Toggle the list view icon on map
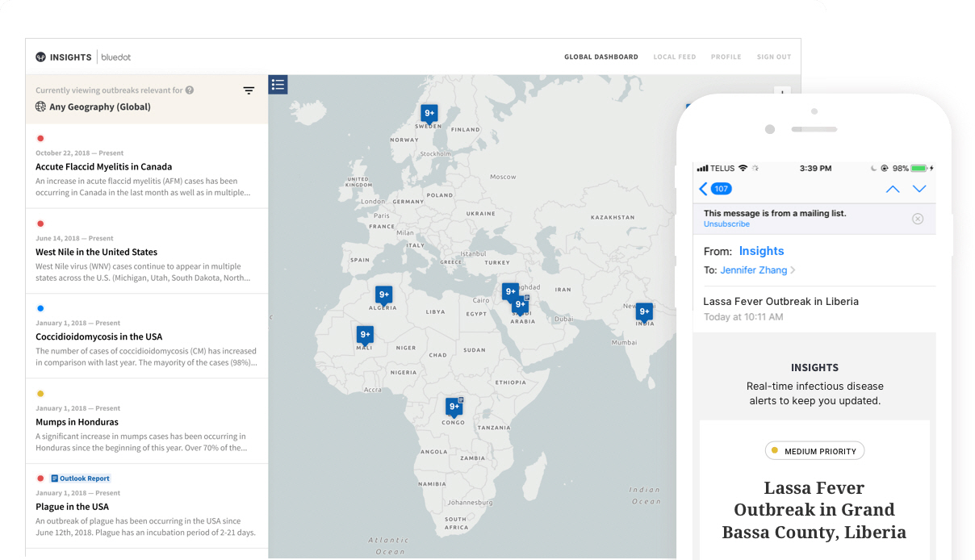The image size is (975, 560). (278, 85)
